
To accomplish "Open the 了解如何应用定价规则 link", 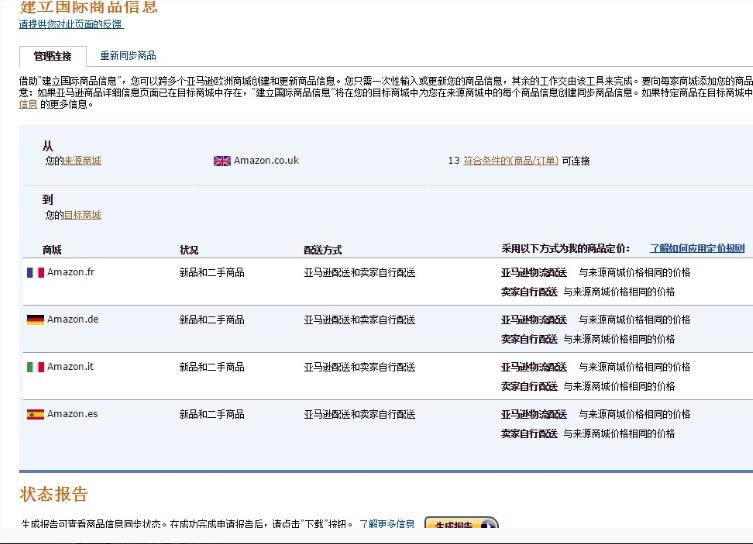I will click(697, 248).
